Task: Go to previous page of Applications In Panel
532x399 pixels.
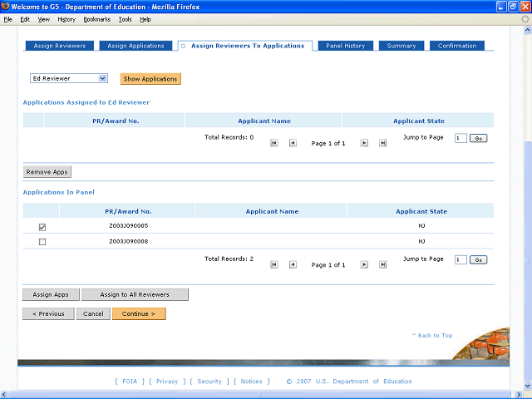Action: [293, 264]
